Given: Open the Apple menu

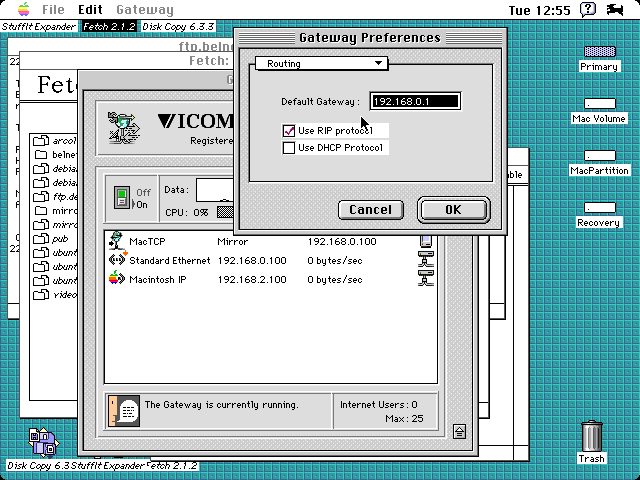Looking at the screenshot, I should [24, 9].
